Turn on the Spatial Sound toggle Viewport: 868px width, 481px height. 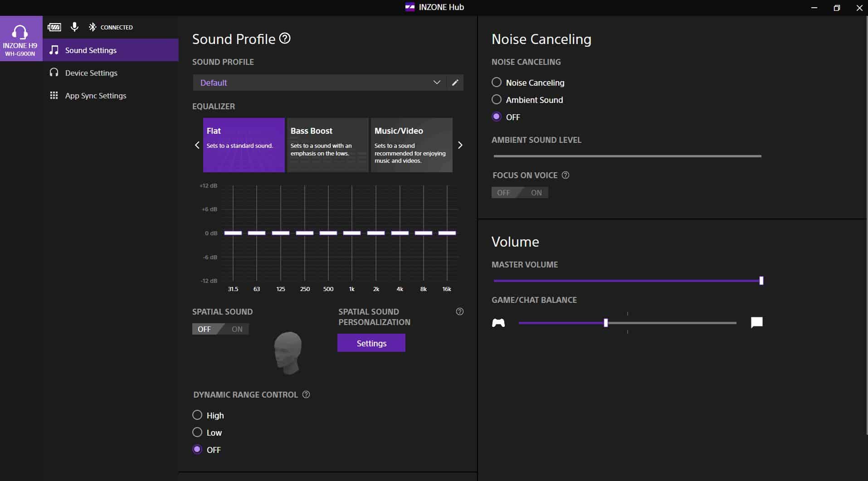[236, 329]
